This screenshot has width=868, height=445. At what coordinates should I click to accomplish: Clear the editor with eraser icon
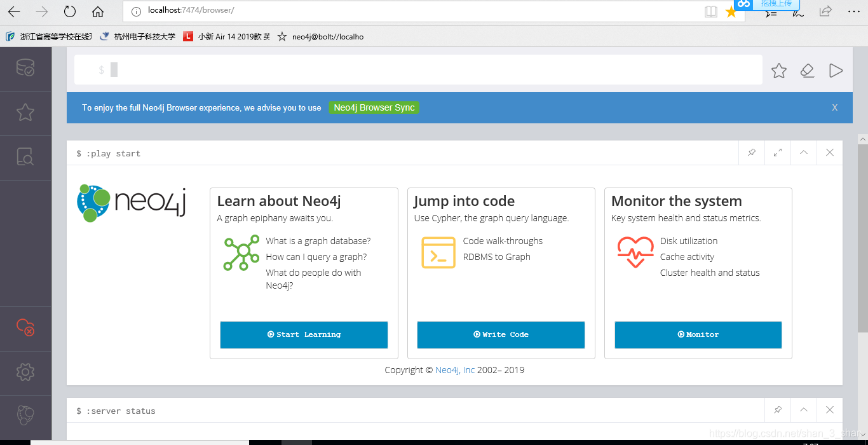tap(807, 71)
